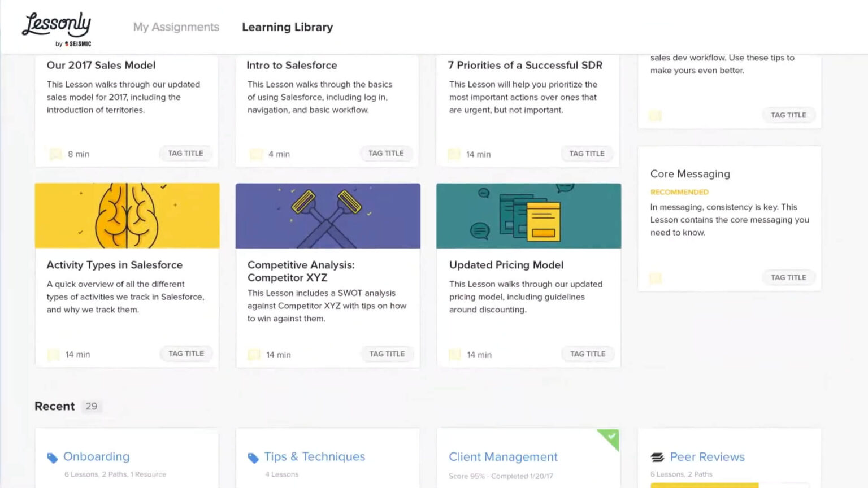Click the green completion checkmark on Client Management
Viewport: 868px width, 488px height.
pyautogui.click(x=610, y=438)
